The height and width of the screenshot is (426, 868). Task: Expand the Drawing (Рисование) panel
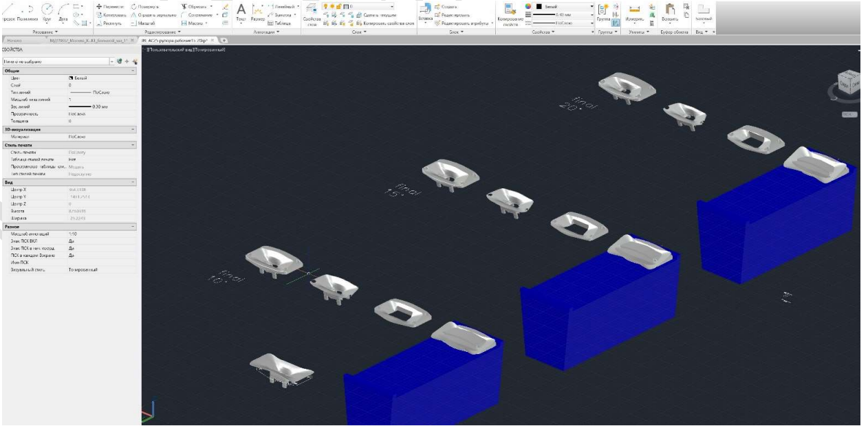[46, 32]
